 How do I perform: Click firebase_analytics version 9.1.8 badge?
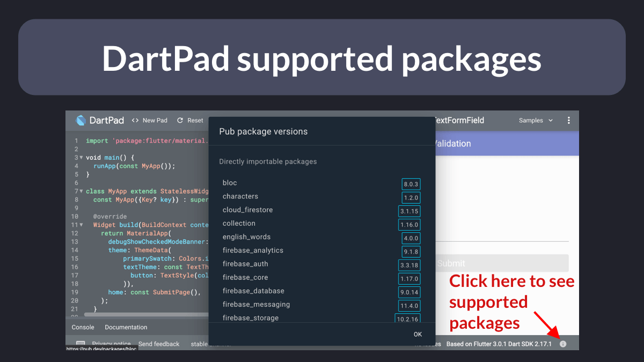tap(411, 252)
